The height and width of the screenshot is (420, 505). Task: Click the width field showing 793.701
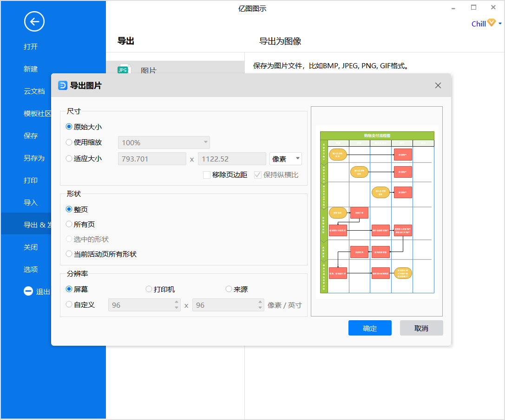(x=152, y=159)
